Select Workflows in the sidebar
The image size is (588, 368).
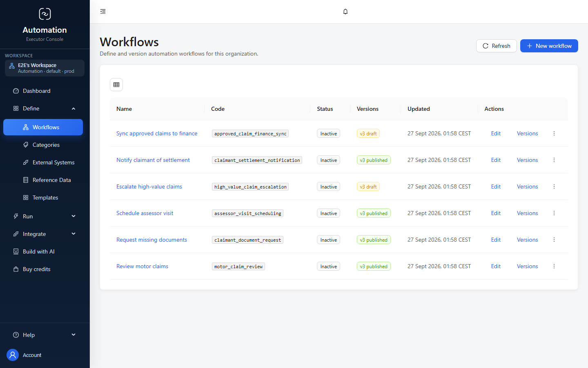tap(43, 127)
